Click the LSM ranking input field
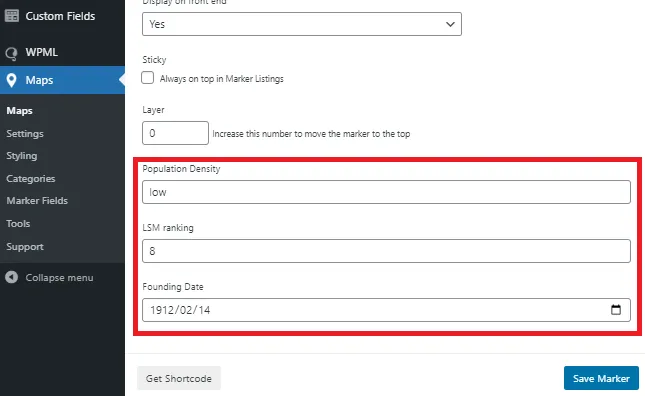The image size is (645, 396). [x=386, y=251]
